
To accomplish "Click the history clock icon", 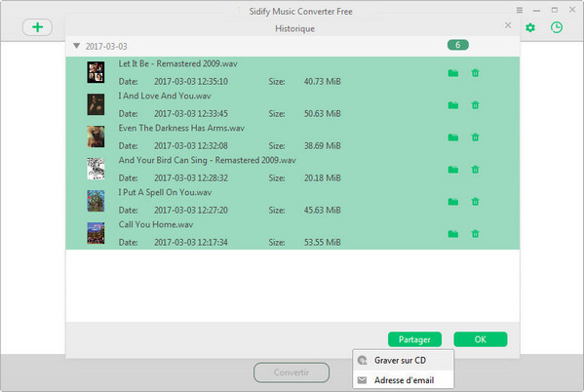I will pyautogui.click(x=557, y=27).
